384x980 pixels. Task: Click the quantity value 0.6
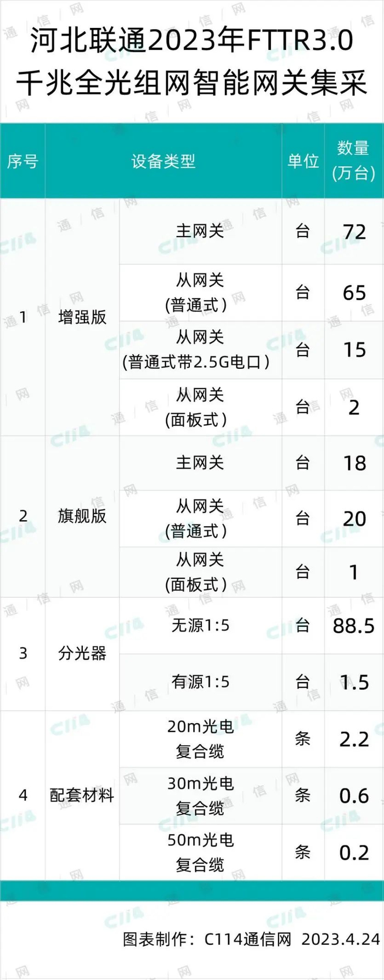pyautogui.click(x=354, y=796)
